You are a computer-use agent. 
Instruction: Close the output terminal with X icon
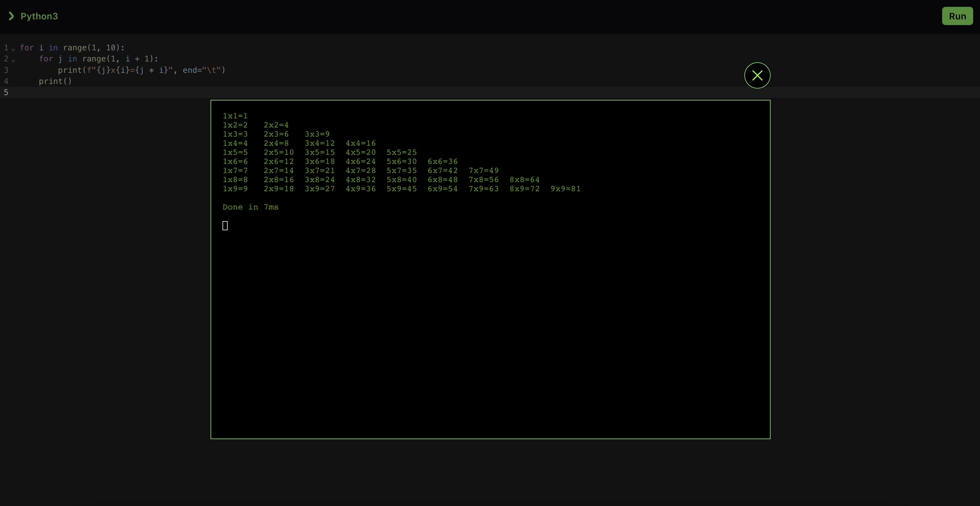tap(757, 75)
